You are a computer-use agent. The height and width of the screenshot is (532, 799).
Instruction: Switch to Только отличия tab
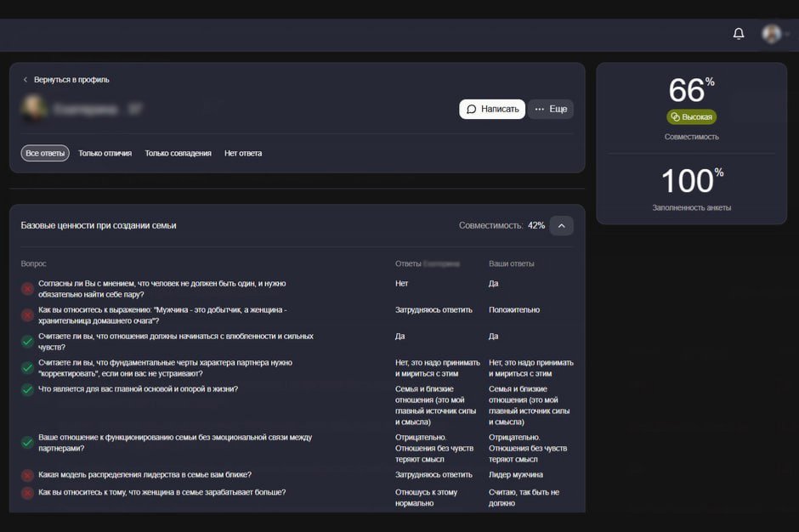point(105,153)
